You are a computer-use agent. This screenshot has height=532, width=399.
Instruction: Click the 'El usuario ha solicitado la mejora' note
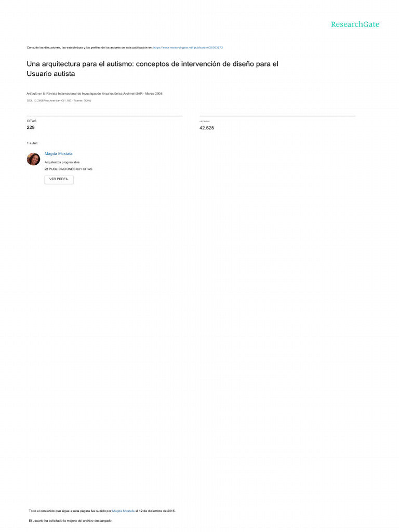point(71,521)
